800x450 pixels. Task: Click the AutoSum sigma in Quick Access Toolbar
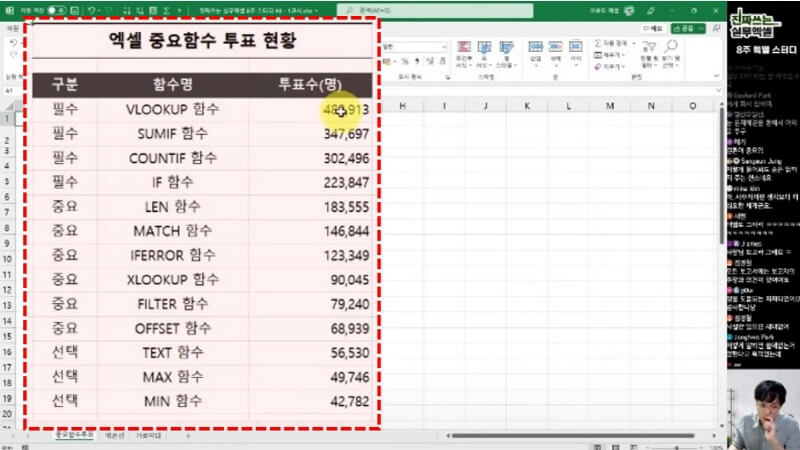coord(166,10)
